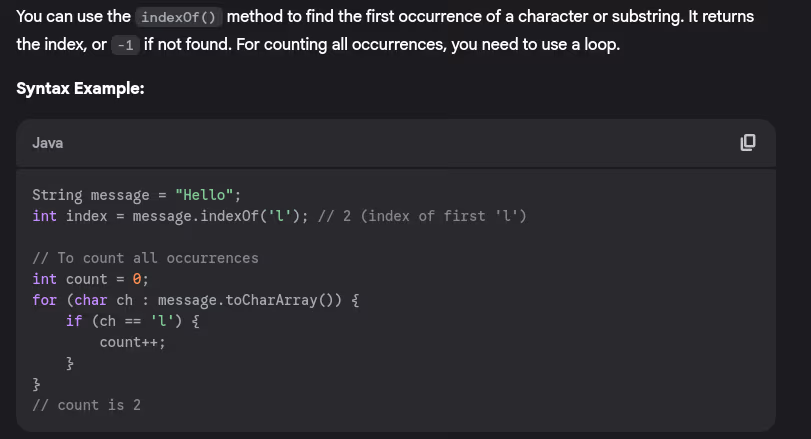
Task: Click the indexOf() inline code
Action: click(x=179, y=18)
